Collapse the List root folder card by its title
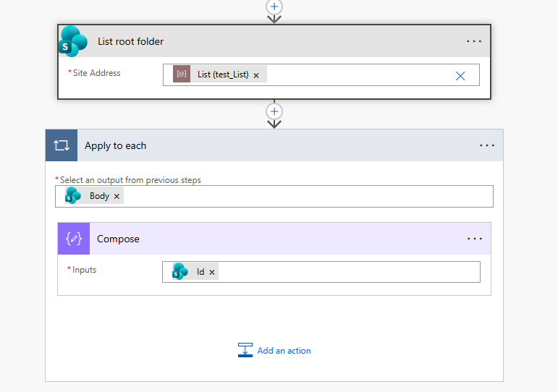Image resolution: width=558 pixels, height=392 pixels. pyautogui.click(x=131, y=41)
